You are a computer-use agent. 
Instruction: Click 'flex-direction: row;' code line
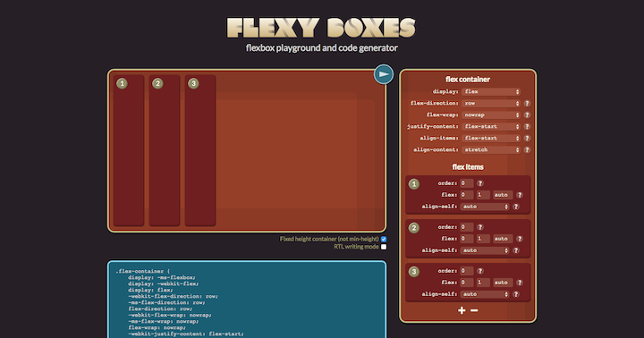[x=160, y=308]
